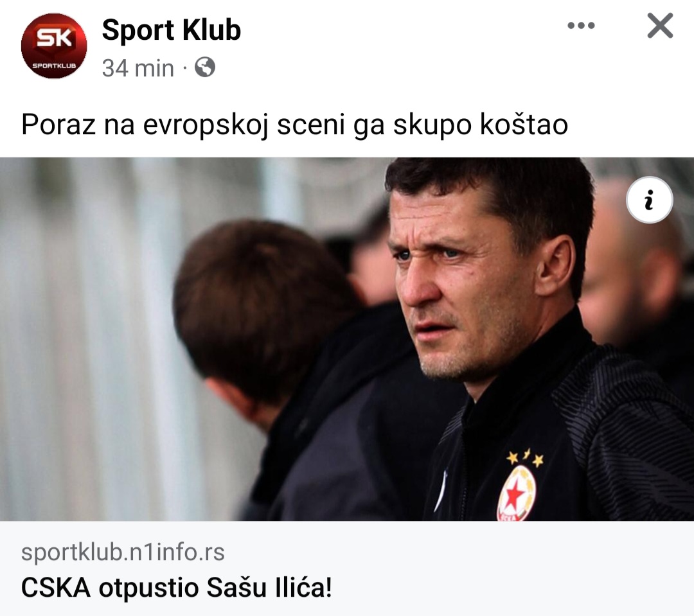Tap the info circle on the article photo

(649, 200)
